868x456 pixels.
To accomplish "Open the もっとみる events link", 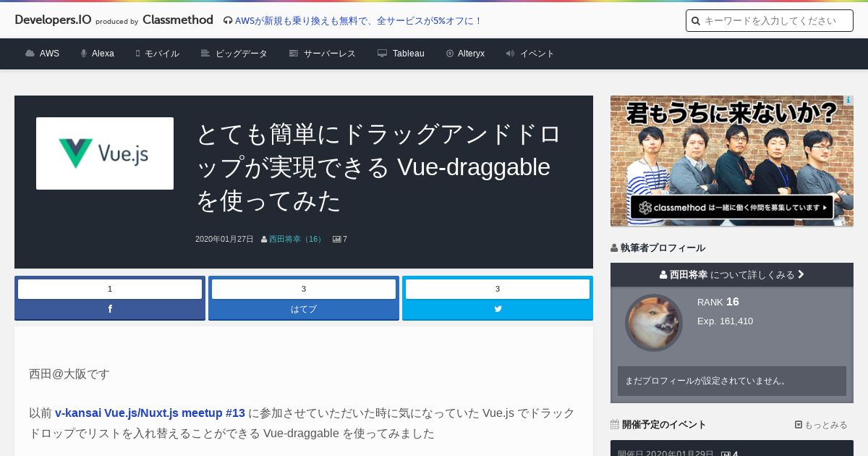I will (x=825, y=425).
